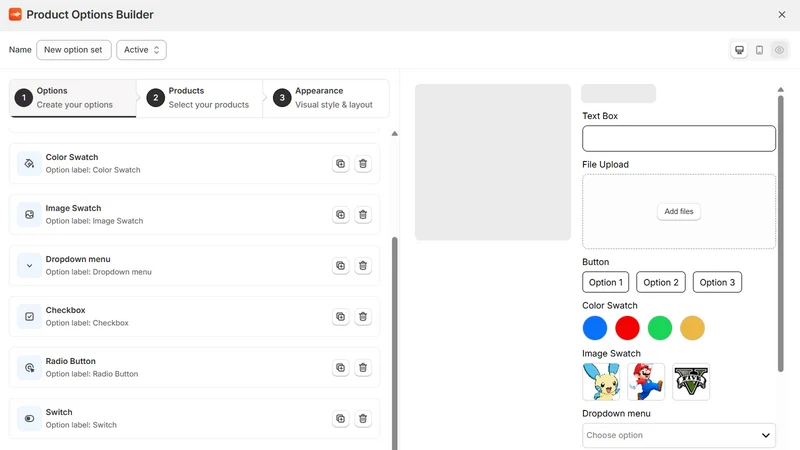Screen dimensions: 800x450
Task: Click the Radio Button option type icon
Action: (29, 368)
